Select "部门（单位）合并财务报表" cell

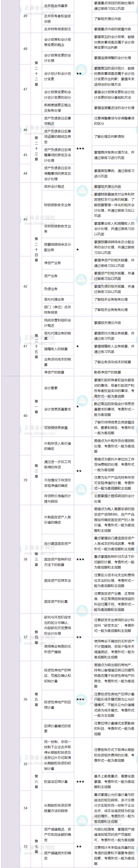(x=58, y=310)
